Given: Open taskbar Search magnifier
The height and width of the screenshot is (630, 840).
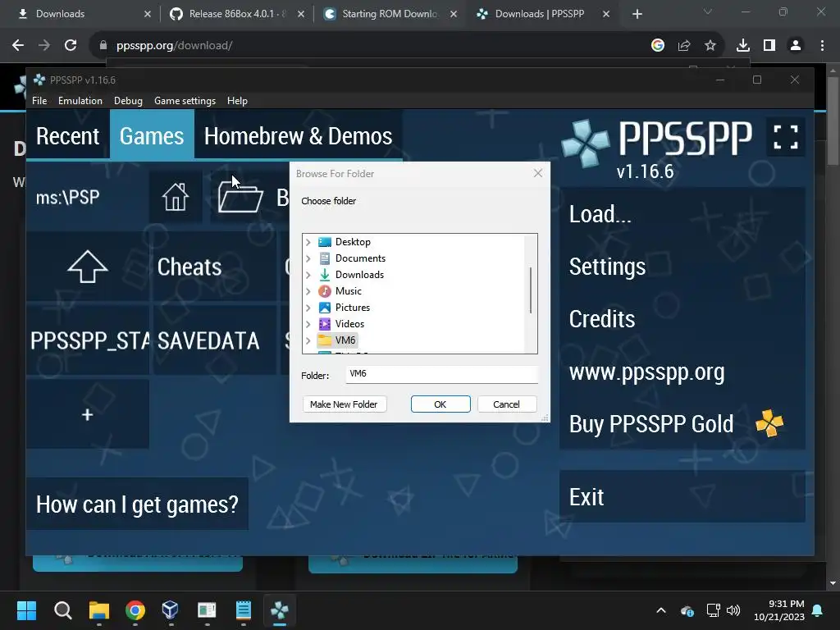Looking at the screenshot, I should [x=62, y=610].
